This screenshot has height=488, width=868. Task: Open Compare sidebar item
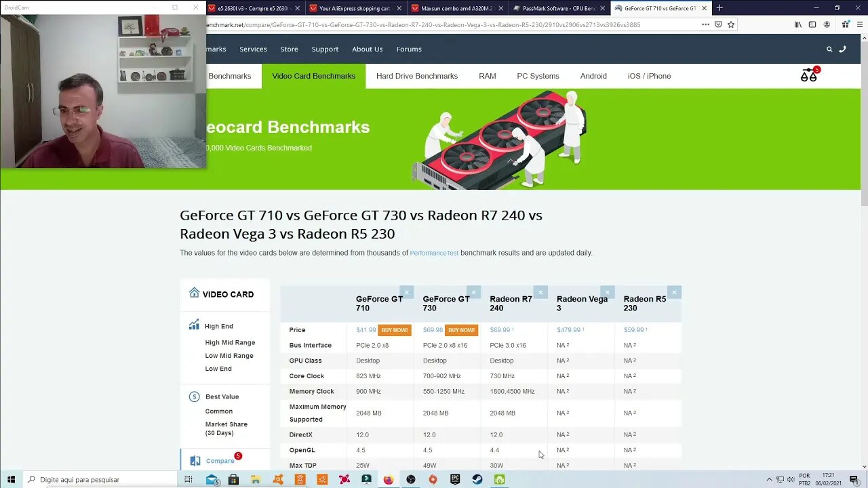pyautogui.click(x=220, y=461)
